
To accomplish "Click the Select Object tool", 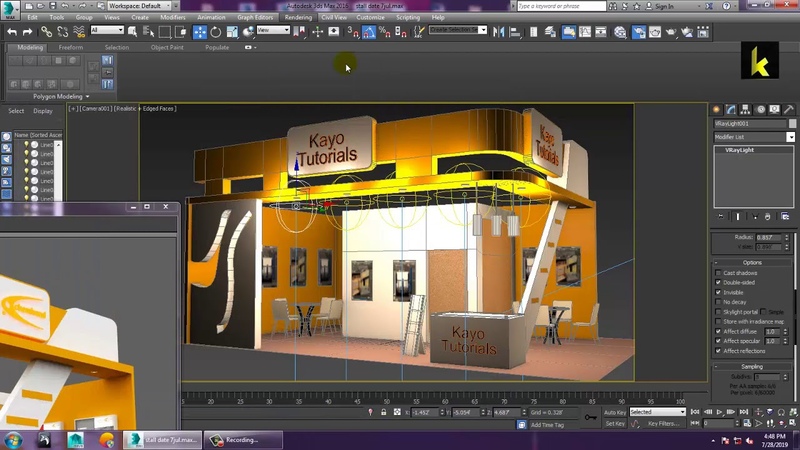I will point(132,32).
